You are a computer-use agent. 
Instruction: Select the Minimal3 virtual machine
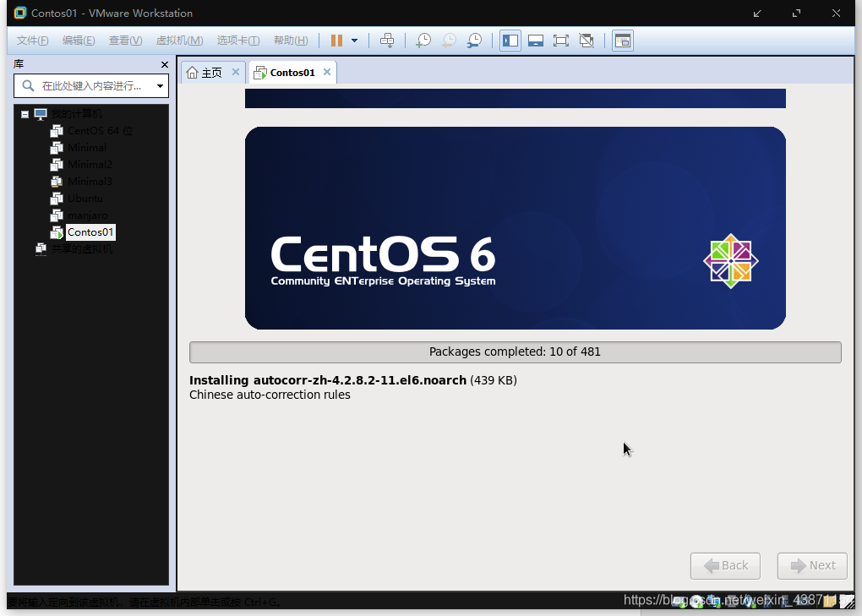[x=90, y=182]
